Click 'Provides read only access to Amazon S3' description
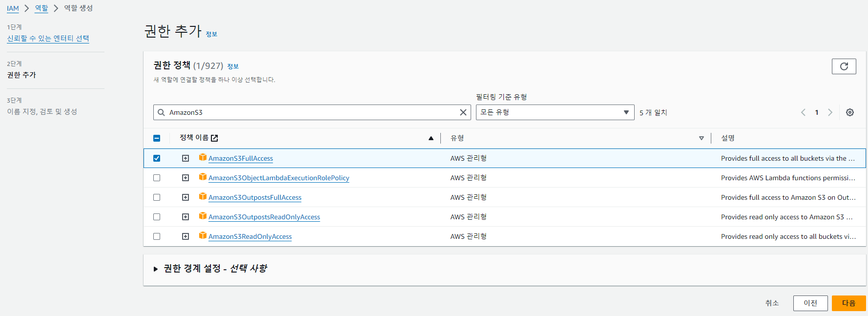This screenshot has width=868, height=316. click(x=787, y=217)
